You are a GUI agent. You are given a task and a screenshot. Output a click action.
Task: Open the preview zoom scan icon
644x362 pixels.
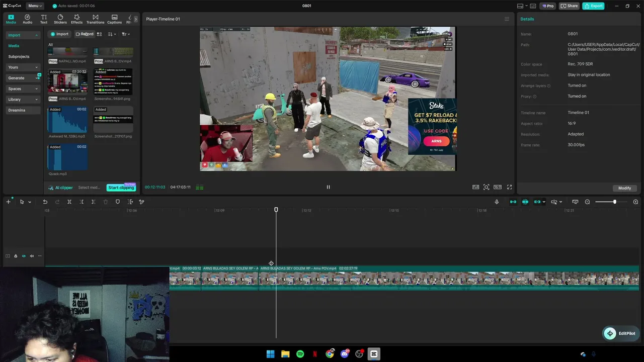click(x=487, y=187)
